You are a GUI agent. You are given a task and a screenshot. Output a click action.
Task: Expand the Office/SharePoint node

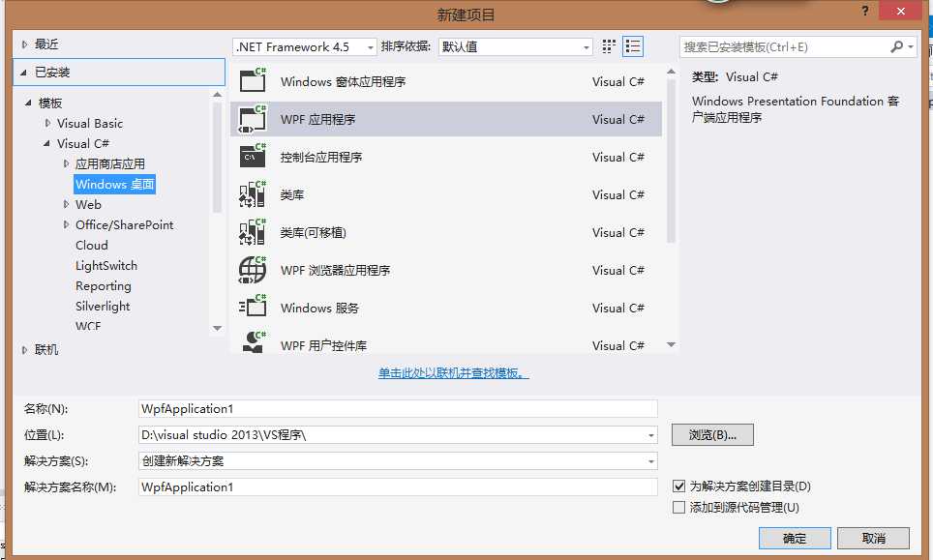coord(66,224)
